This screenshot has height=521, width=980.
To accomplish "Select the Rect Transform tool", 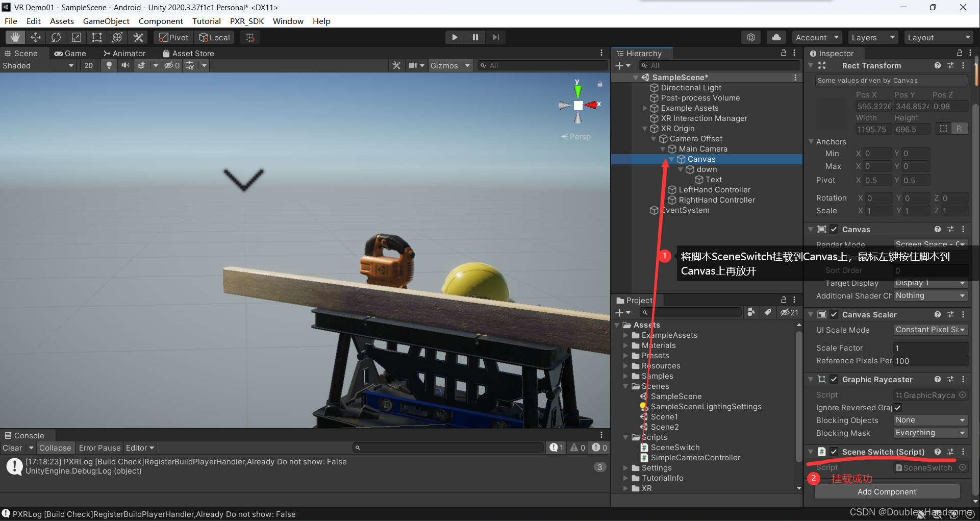I will (97, 37).
